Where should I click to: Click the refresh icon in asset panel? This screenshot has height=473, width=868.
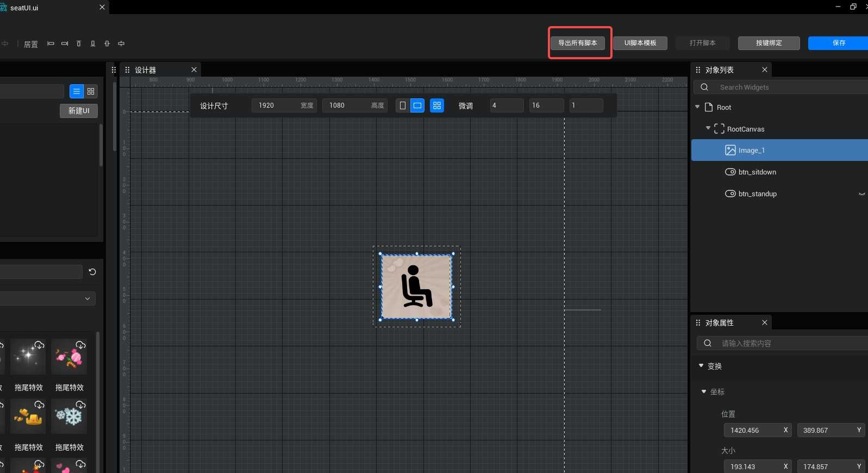click(x=92, y=272)
